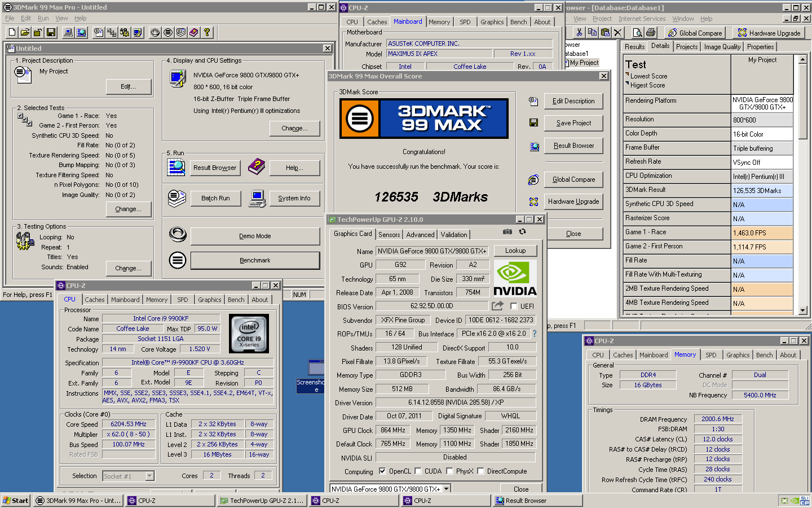Viewport: 812px width, 508px height.
Task: Click the Global Compare toolbar button in Result Browser
Action: (x=695, y=33)
